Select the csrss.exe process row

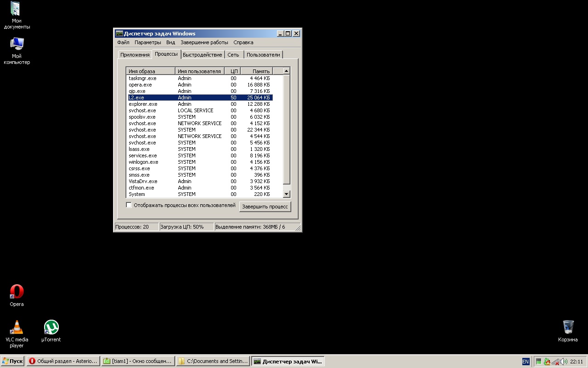coord(199,168)
